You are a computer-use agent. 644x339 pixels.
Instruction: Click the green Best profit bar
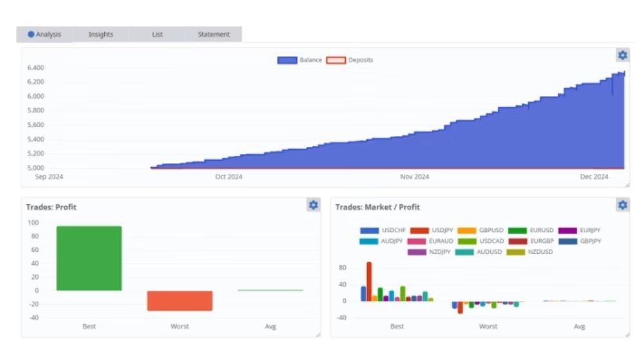tap(89, 258)
